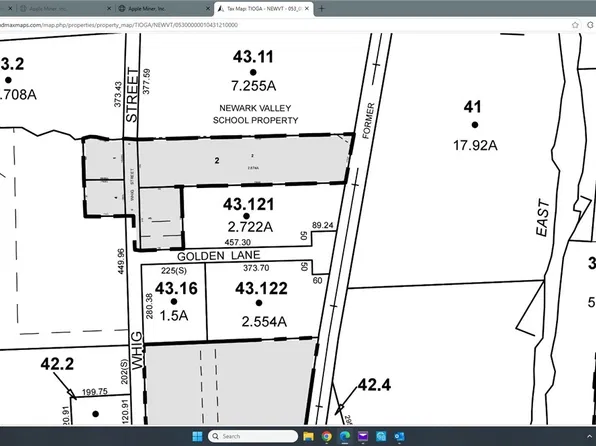Open File Explorer from the taskbar

(x=308, y=436)
